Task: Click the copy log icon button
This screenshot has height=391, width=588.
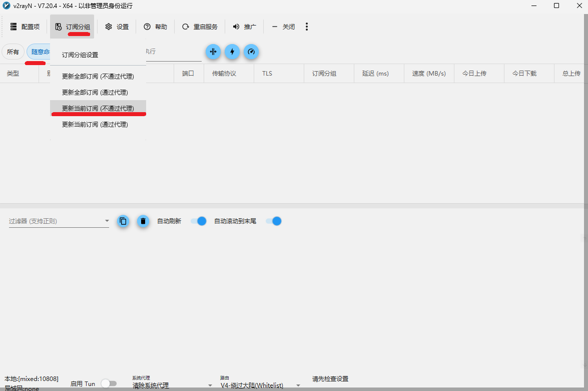Action: click(123, 221)
